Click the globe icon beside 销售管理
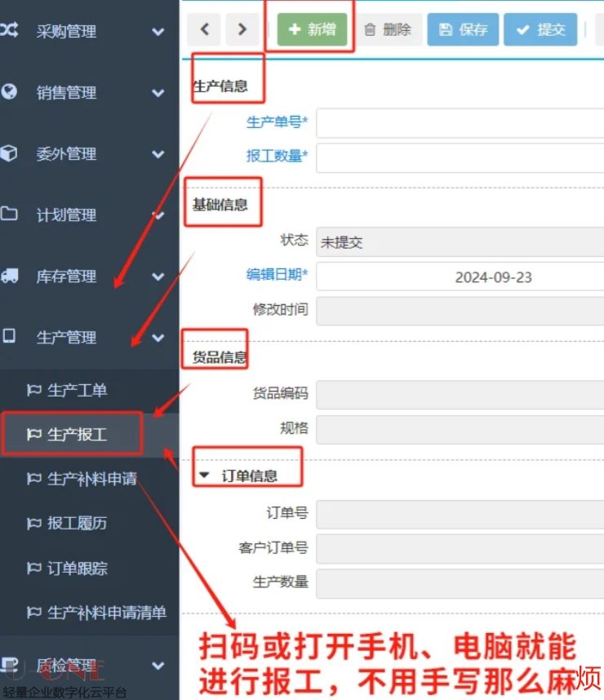Viewport: 604px width, 700px height. 9,91
